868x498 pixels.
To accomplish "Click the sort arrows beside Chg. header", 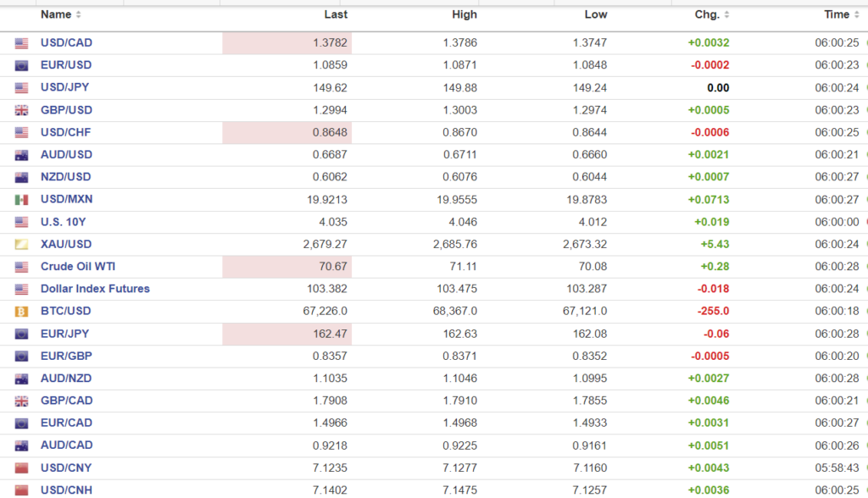I will point(726,15).
